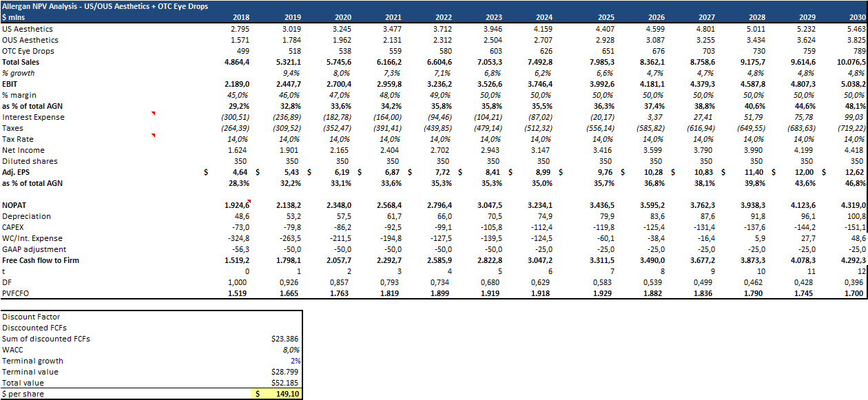Image resolution: width=868 pixels, height=400 pixels.
Task: Click the highlighted $ per share 149,10 cell
Action: (x=276, y=394)
